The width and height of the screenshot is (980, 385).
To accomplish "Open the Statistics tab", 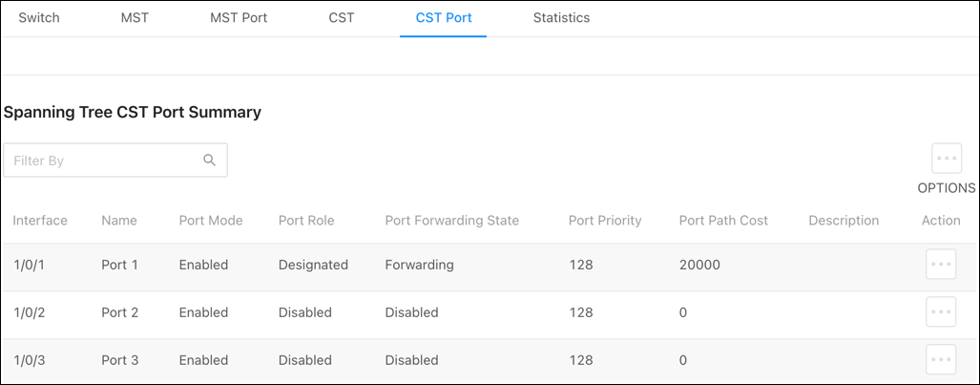I will point(561,17).
